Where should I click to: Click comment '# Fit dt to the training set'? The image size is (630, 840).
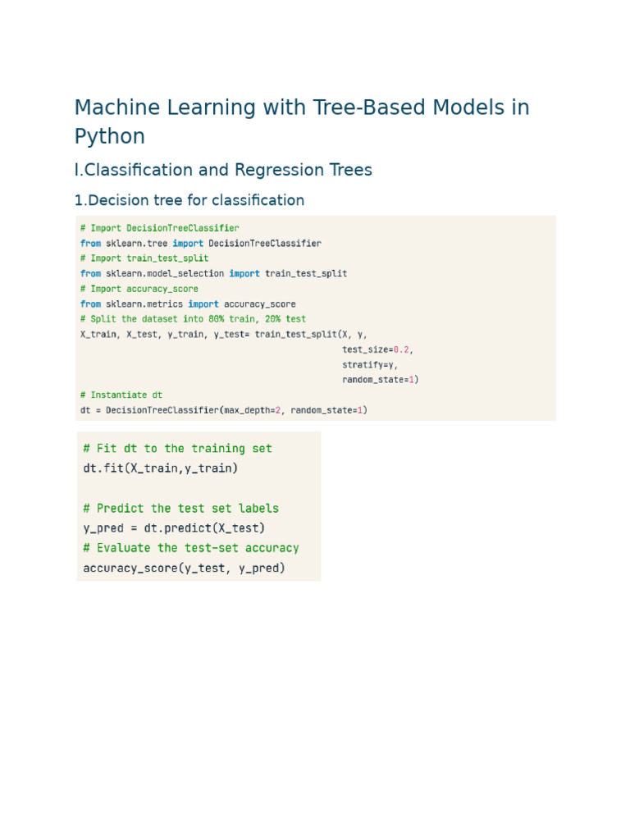pos(177,449)
